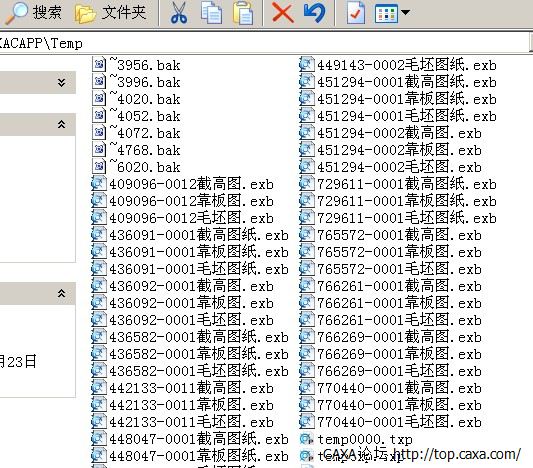Open the Folders pane toolbar button
Screen dimensions: 533x468
click(110, 13)
